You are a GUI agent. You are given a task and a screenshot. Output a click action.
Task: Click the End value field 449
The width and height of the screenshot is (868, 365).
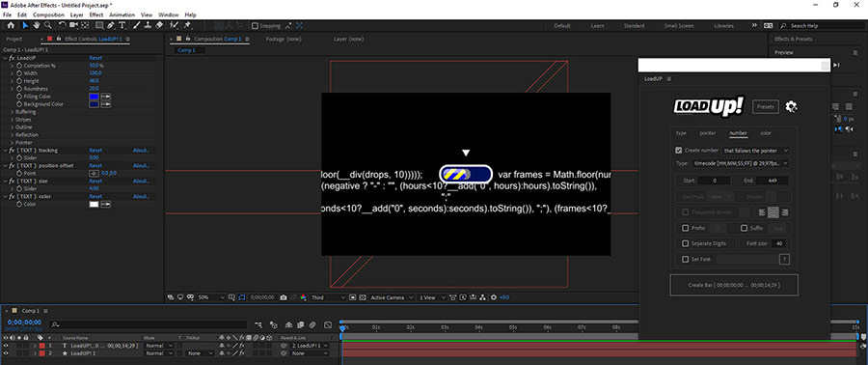[x=772, y=181]
